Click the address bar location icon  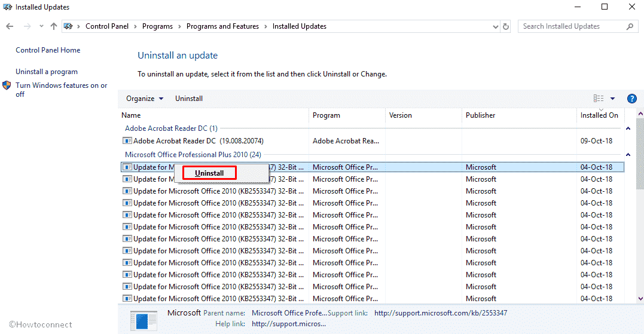pos(69,26)
